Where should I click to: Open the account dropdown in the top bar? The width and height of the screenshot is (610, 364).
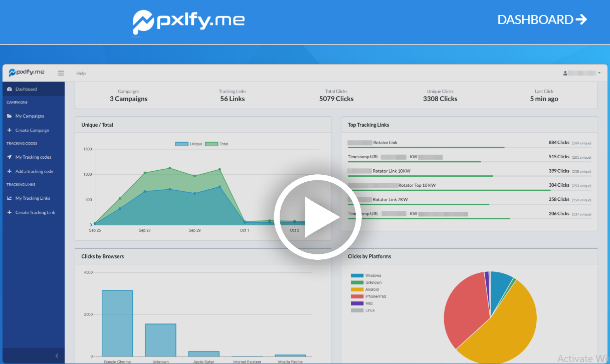click(x=599, y=73)
